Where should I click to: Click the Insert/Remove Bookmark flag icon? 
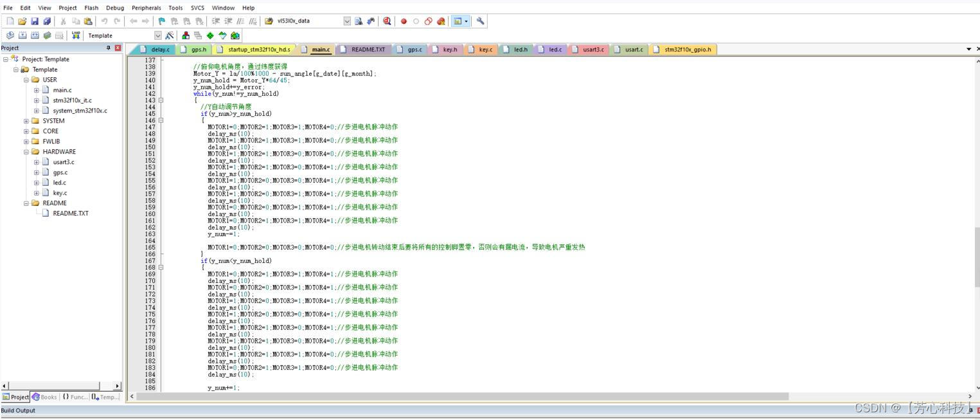(x=162, y=21)
